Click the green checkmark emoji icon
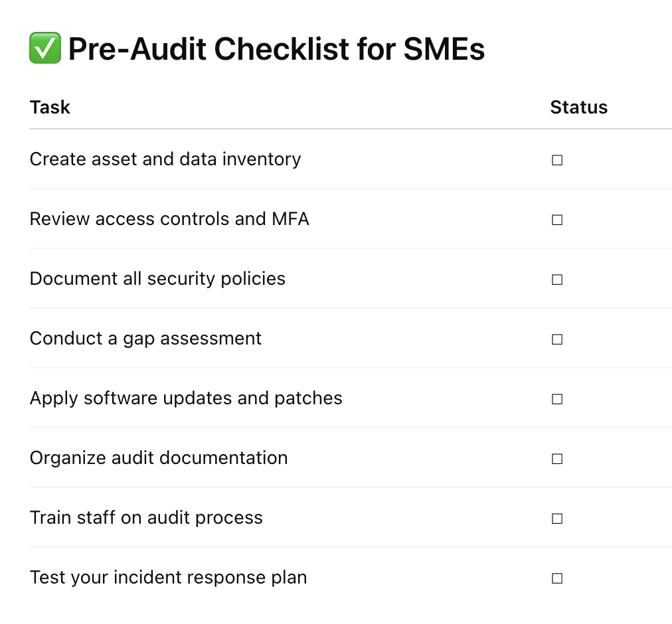This screenshot has width=672, height=624. (x=45, y=48)
